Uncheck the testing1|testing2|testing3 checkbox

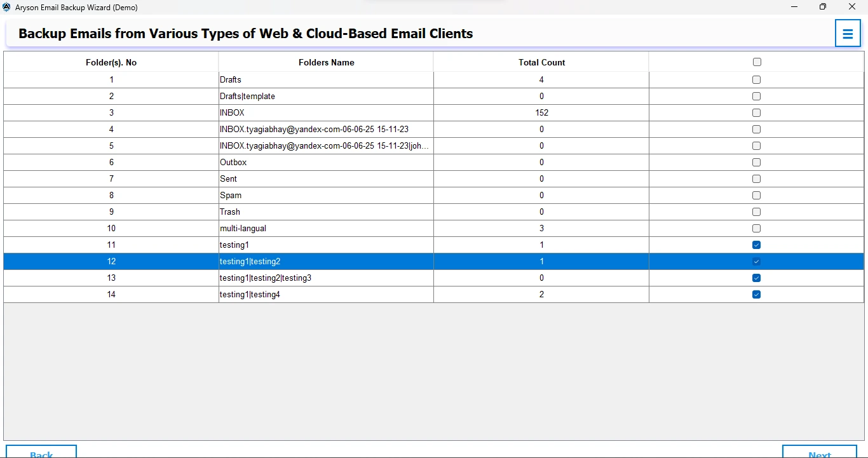coord(756,278)
